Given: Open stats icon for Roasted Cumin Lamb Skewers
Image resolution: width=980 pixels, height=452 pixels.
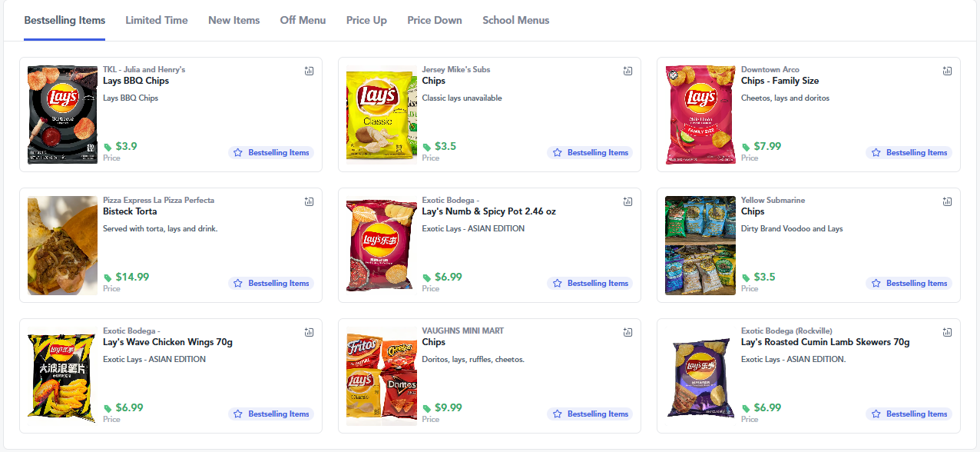Looking at the screenshot, I should [x=947, y=332].
